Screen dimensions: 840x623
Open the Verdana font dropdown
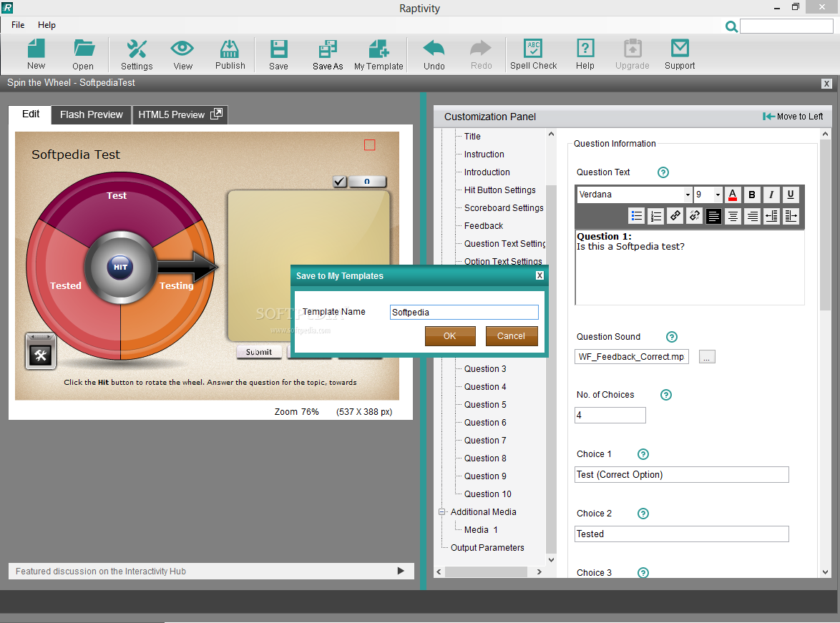[x=688, y=195]
